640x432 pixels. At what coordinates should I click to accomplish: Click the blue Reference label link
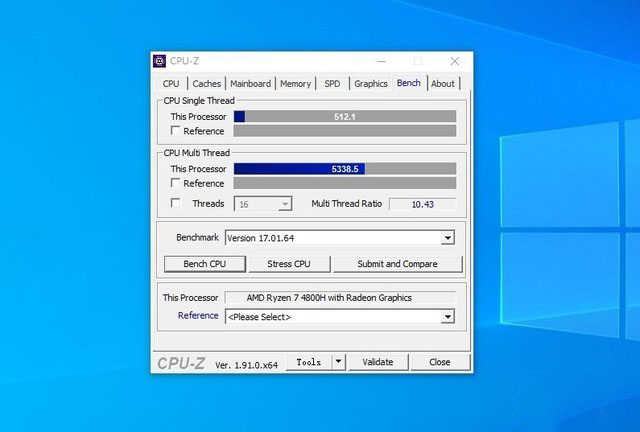tap(198, 316)
